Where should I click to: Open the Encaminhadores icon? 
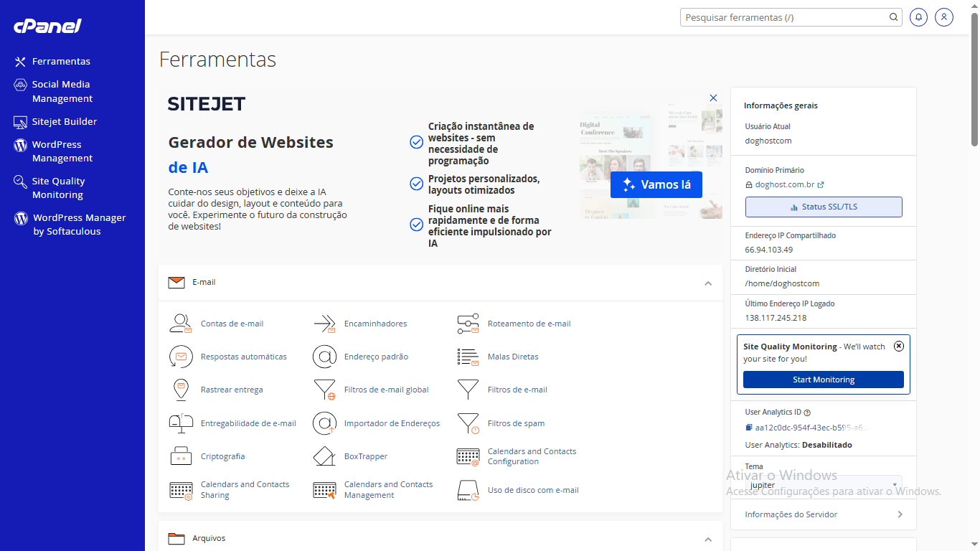coord(324,324)
